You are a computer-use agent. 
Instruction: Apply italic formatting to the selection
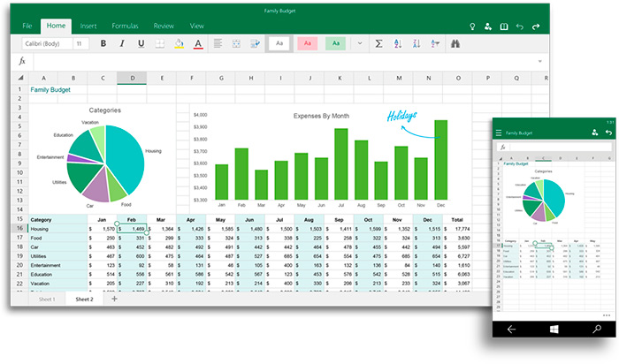122,43
